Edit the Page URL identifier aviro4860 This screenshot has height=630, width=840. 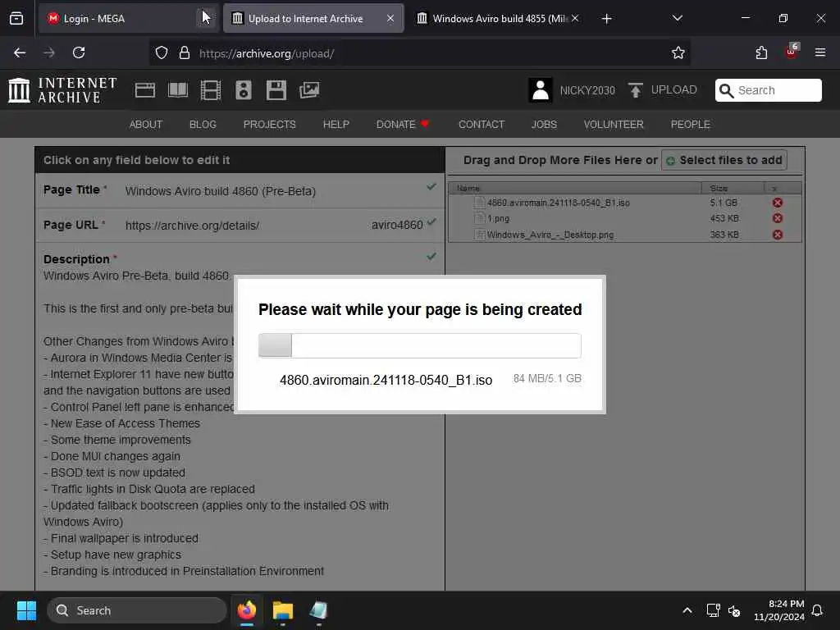(x=397, y=225)
